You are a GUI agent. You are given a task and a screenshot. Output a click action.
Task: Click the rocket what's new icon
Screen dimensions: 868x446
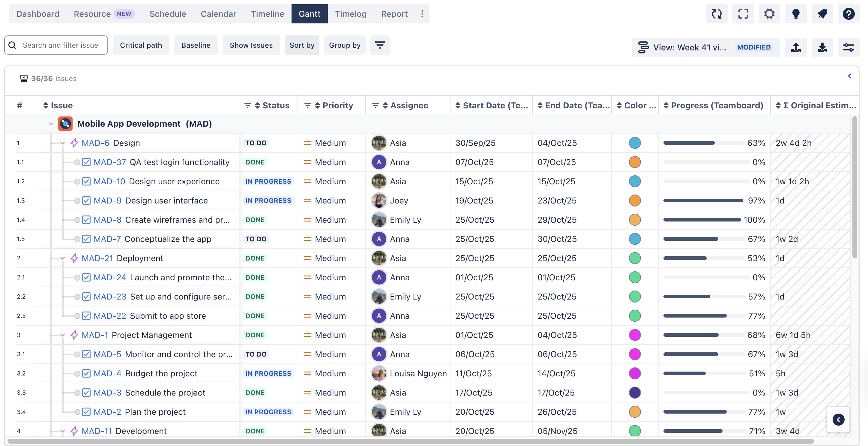click(822, 14)
